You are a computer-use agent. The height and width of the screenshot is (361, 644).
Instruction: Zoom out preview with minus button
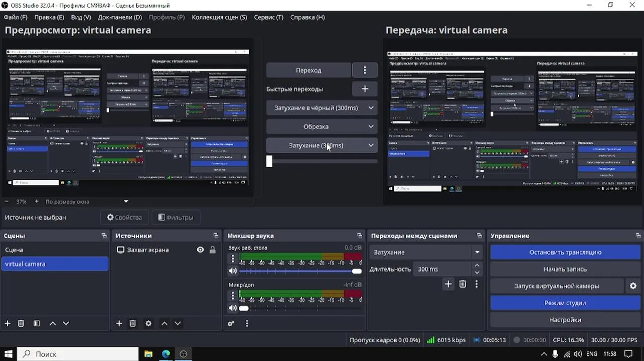click(7, 202)
